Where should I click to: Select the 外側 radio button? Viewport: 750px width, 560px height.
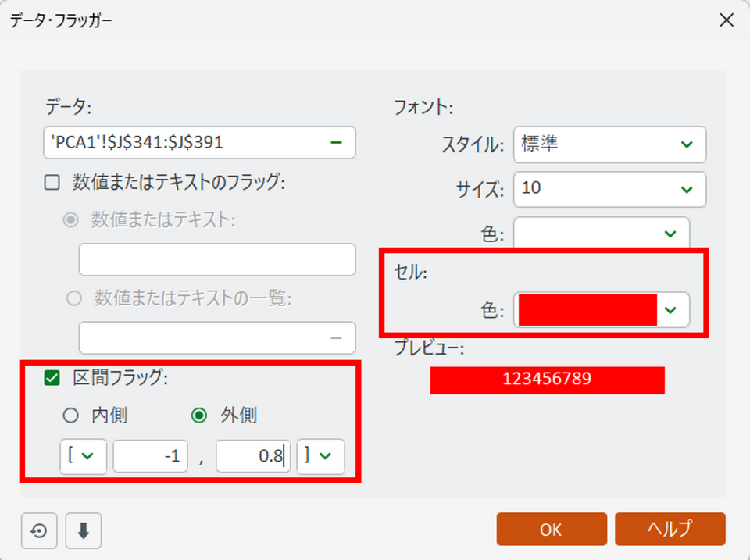(x=199, y=416)
